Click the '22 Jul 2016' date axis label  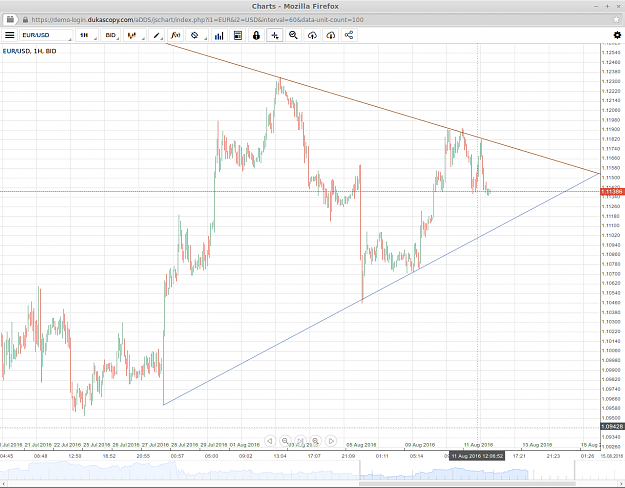(67, 445)
